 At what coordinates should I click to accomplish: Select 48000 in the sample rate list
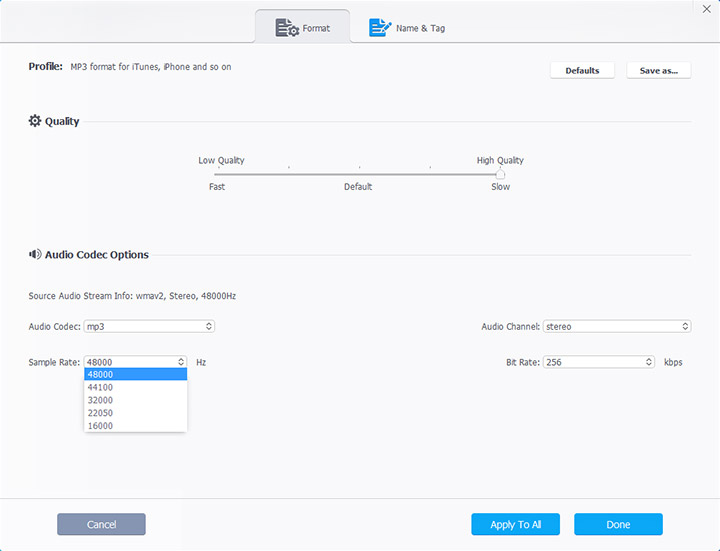click(x=135, y=374)
